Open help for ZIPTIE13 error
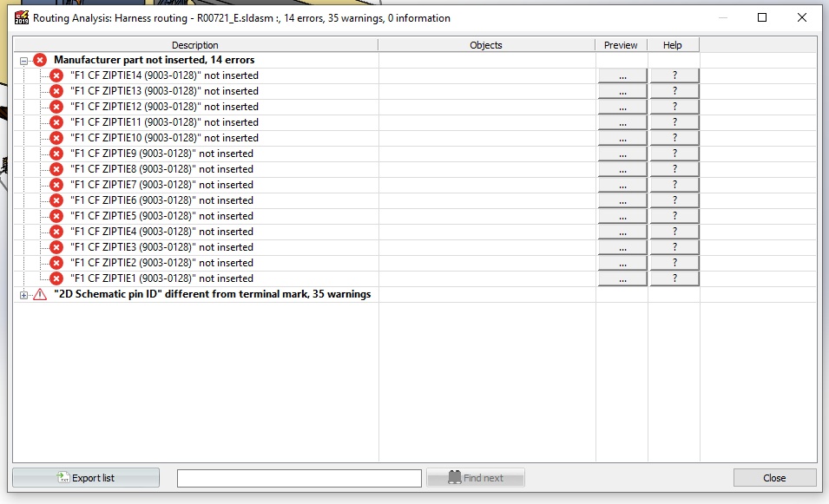Screen dimensions: 829x504 674,91
